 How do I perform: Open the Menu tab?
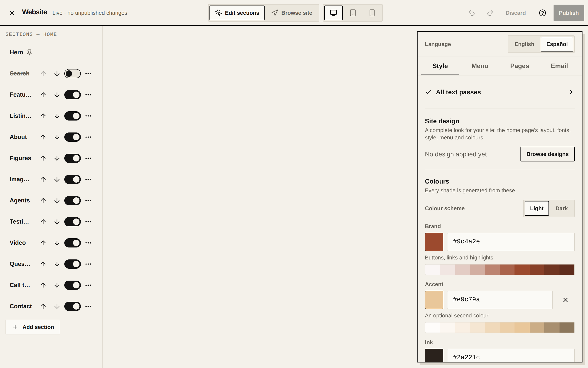480,66
